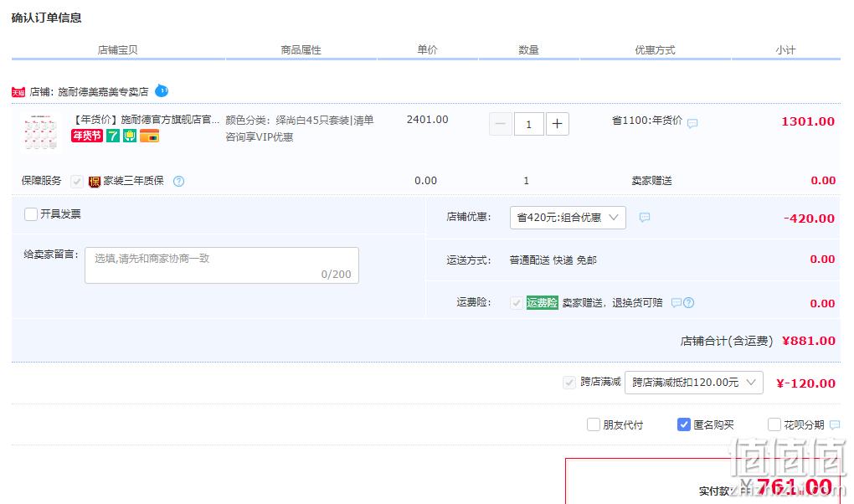Open the blue Wangwang chat icon
The width and height of the screenshot is (854, 504).
coord(162,90)
